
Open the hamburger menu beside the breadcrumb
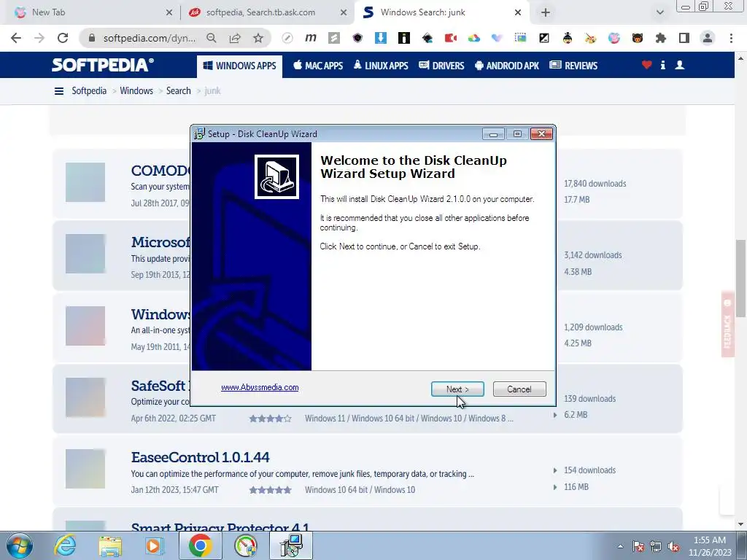59,91
